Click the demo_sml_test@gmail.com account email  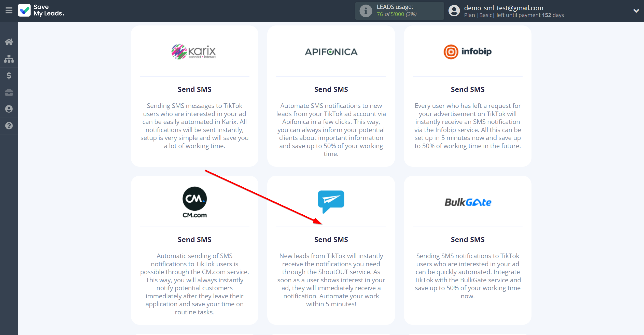click(503, 8)
